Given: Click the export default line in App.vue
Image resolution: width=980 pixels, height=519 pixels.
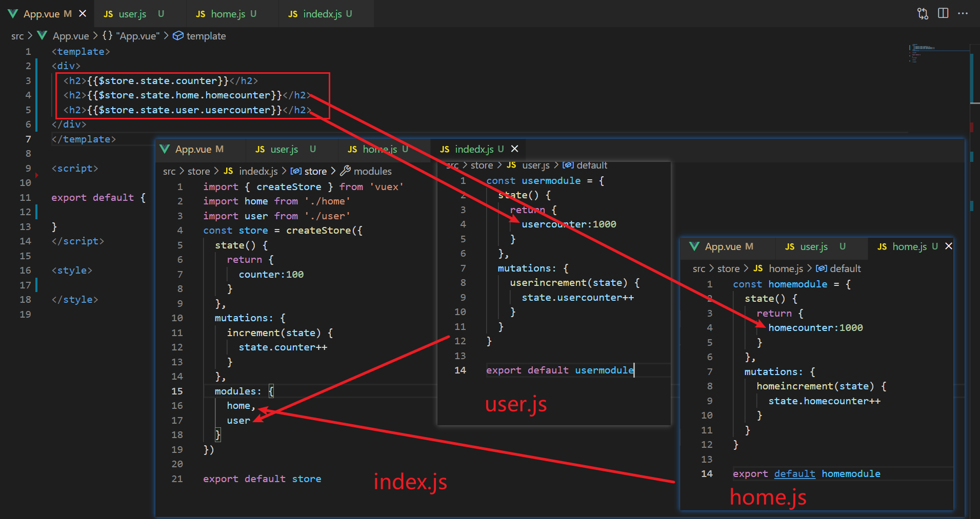Looking at the screenshot, I should (x=98, y=197).
